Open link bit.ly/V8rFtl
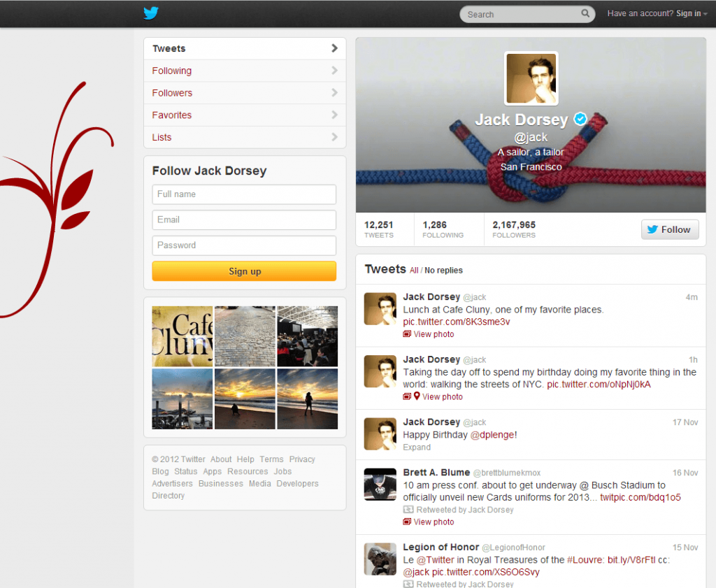This screenshot has height=588, width=716. (631, 560)
